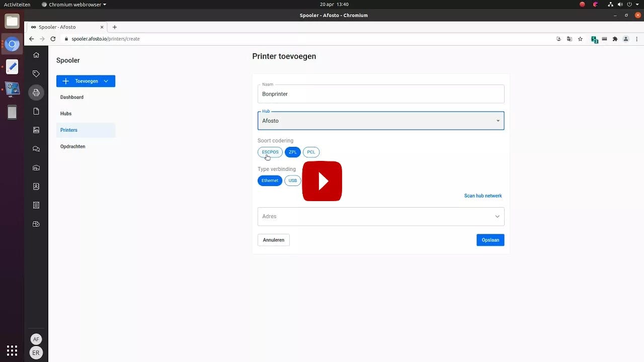
Task: Click the install app icon in address bar
Action: coord(558,39)
